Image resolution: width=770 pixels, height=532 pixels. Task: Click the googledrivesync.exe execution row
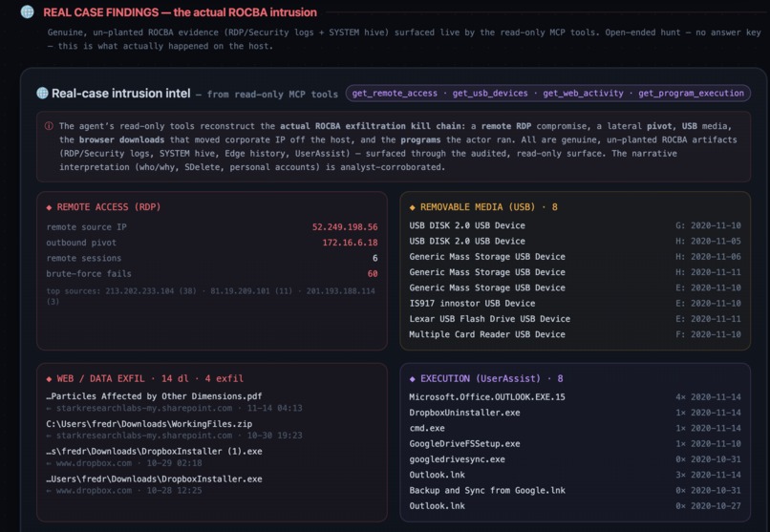(x=574, y=459)
